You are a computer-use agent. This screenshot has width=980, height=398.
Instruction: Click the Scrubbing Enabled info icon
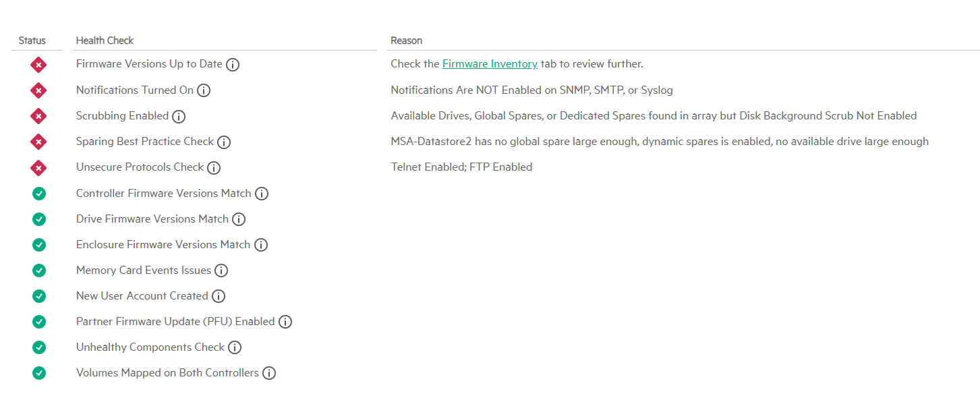[x=179, y=116]
